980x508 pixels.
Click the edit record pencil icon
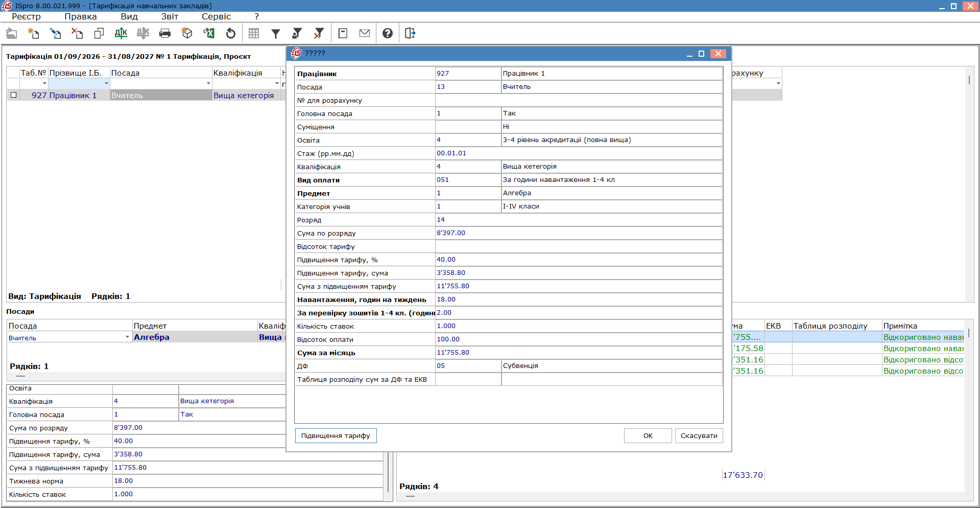(55, 34)
